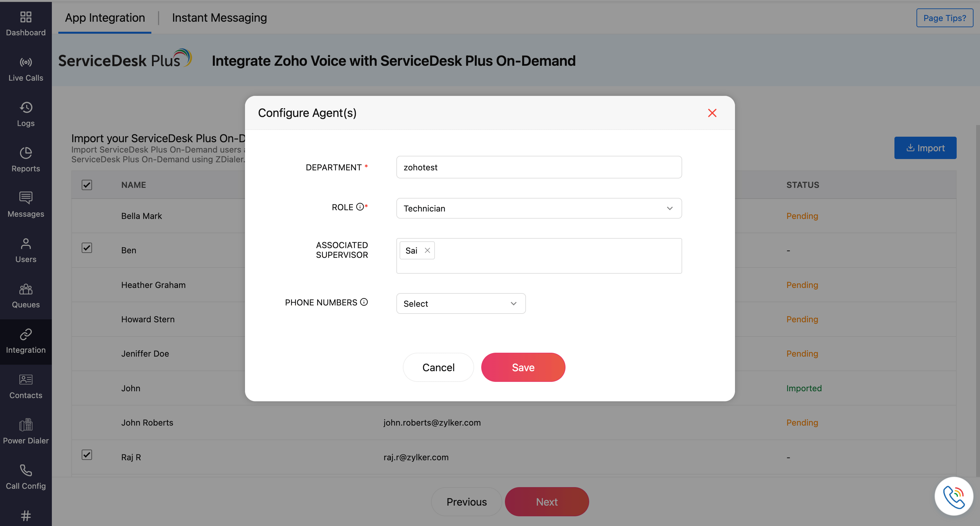Open the Phone Numbers Select dropdown
Screen dimensions: 980x526
click(461, 303)
